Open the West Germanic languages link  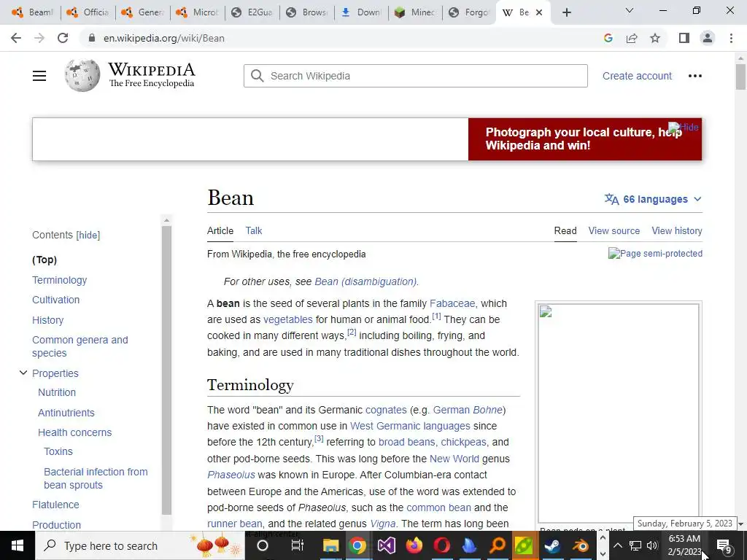point(410,426)
